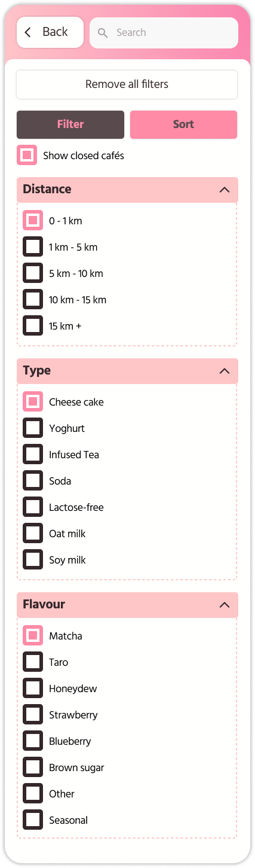Click the search magnifier icon
Screen dimensions: 255x868
click(x=103, y=33)
